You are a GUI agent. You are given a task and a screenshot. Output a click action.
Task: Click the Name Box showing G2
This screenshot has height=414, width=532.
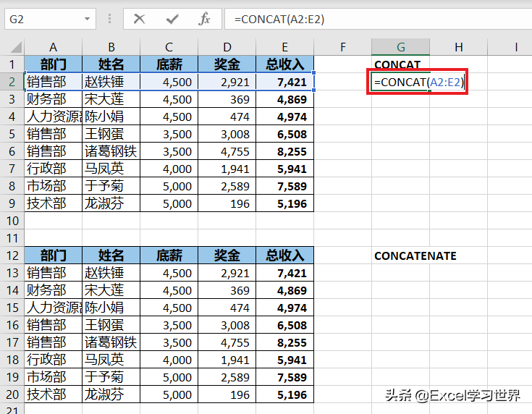(x=50, y=19)
